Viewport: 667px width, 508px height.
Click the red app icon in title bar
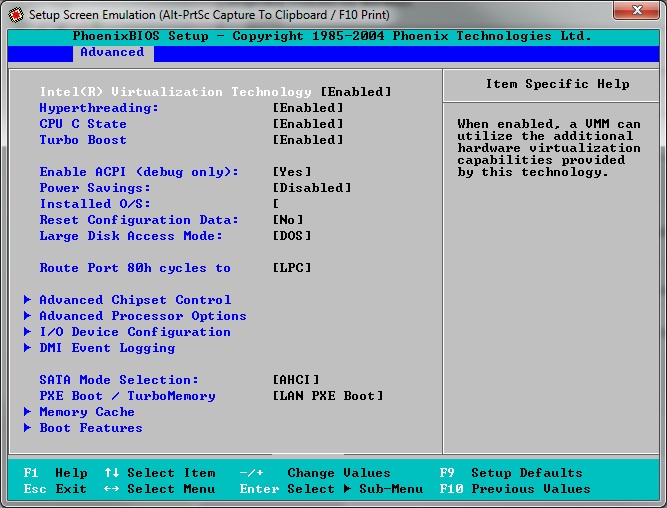tap(17, 15)
